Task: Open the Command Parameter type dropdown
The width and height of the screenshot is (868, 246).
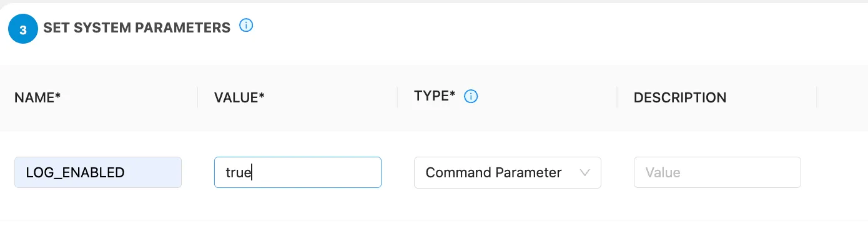Action: (507, 172)
